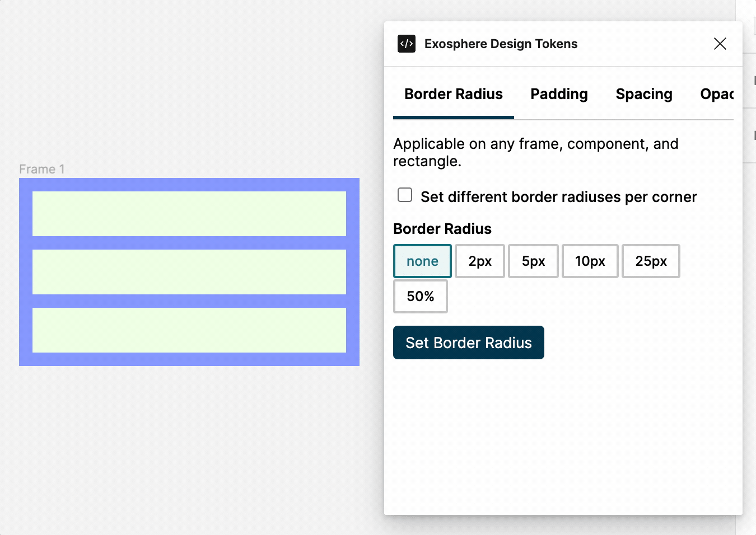Select the middle green rectangle in Frame 1
This screenshot has height=535, width=756.
click(x=189, y=272)
